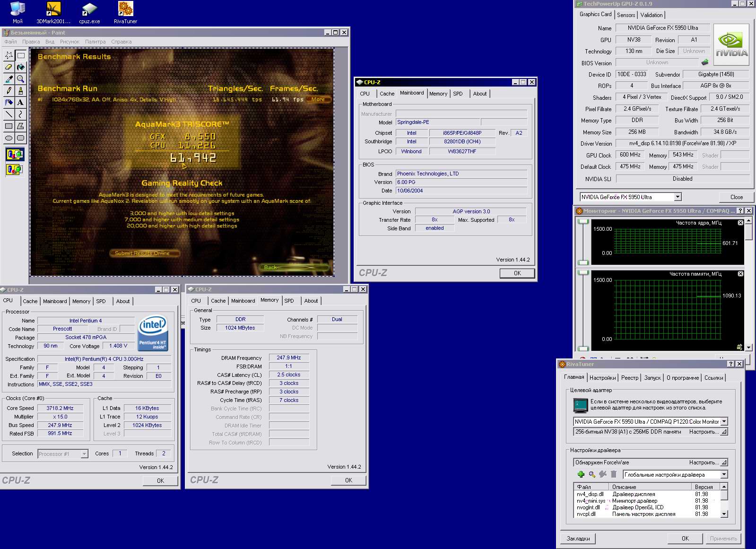Pick the Color Picker eyedropper tool
This screenshot has height=549, width=756.
point(9,79)
